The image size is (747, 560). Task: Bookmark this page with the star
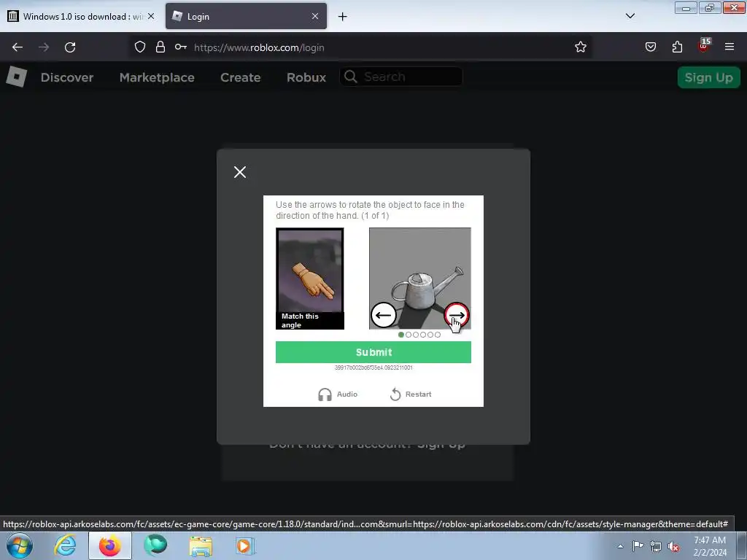580,47
